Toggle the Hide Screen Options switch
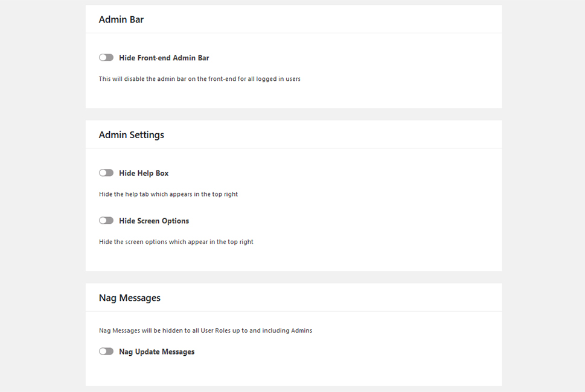Image resolution: width=585 pixels, height=392 pixels. click(x=106, y=221)
